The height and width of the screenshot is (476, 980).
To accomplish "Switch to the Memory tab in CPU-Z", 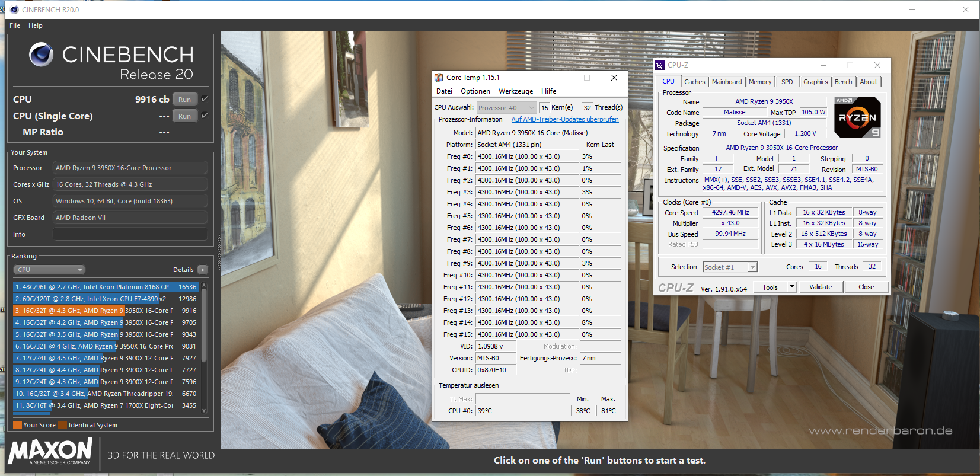I will pyautogui.click(x=760, y=82).
